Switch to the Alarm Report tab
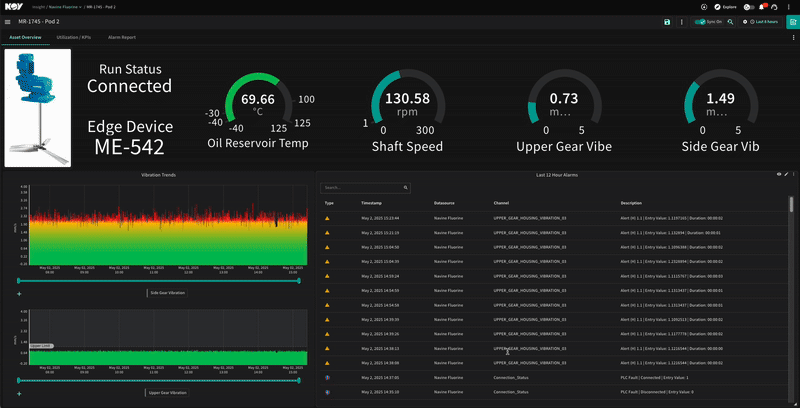 pos(122,38)
